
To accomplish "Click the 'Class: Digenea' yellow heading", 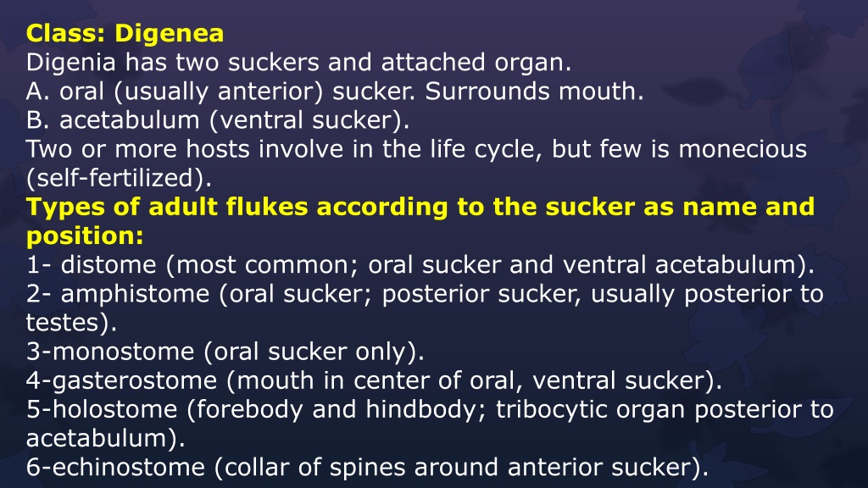I will coord(125,34).
